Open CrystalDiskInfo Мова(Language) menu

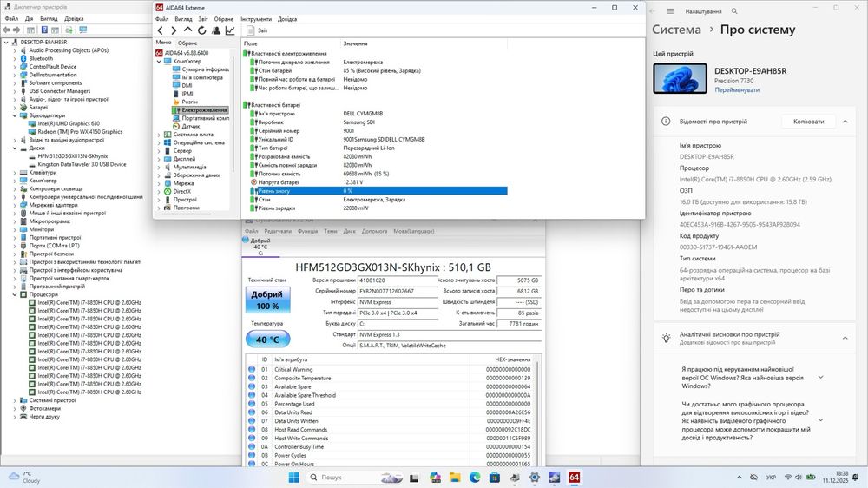coord(413,231)
